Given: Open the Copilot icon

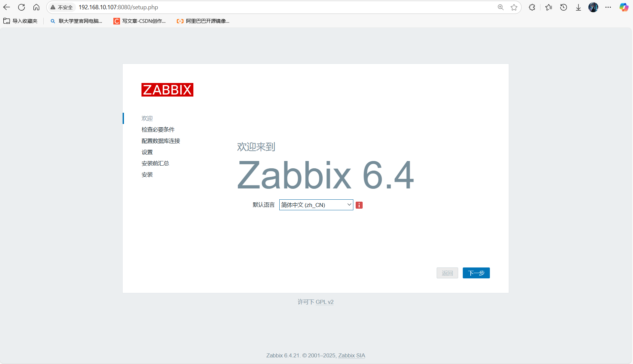Looking at the screenshot, I should tap(624, 7).
